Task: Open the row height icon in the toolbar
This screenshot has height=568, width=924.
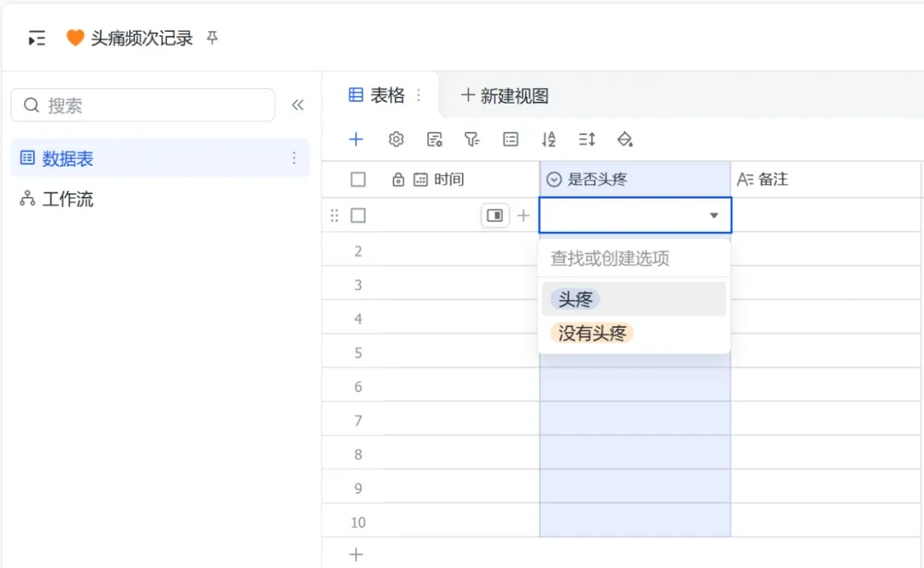Action: (x=587, y=139)
